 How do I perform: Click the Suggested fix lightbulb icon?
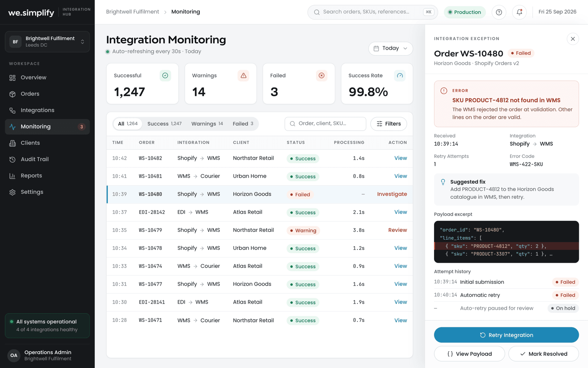pos(443,182)
